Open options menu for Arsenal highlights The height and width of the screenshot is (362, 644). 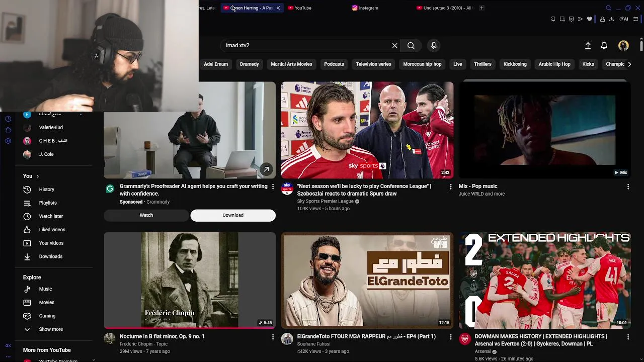628,337
